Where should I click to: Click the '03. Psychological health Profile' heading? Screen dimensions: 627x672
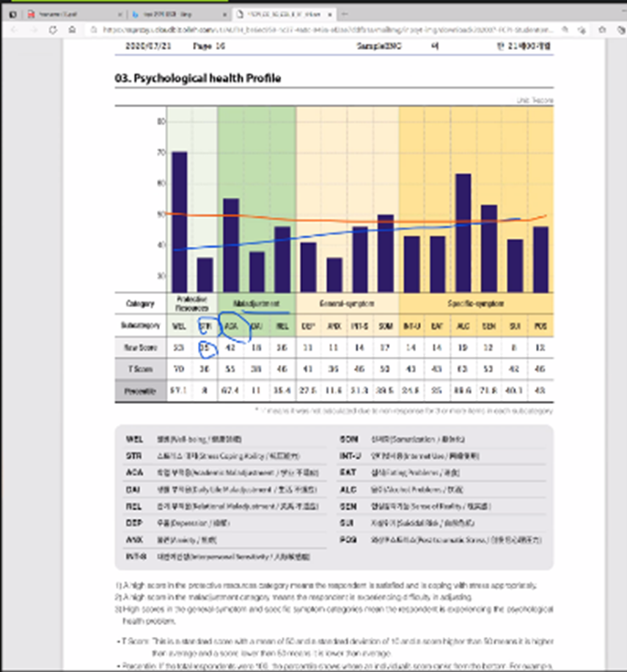pyautogui.click(x=198, y=78)
